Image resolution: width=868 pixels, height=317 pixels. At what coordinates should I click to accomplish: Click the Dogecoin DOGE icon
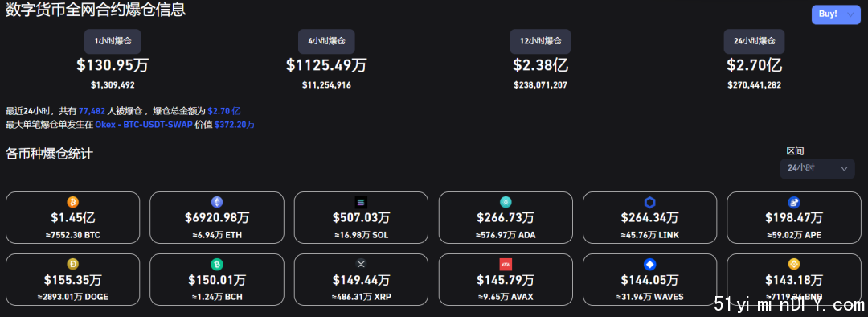tap(73, 265)
